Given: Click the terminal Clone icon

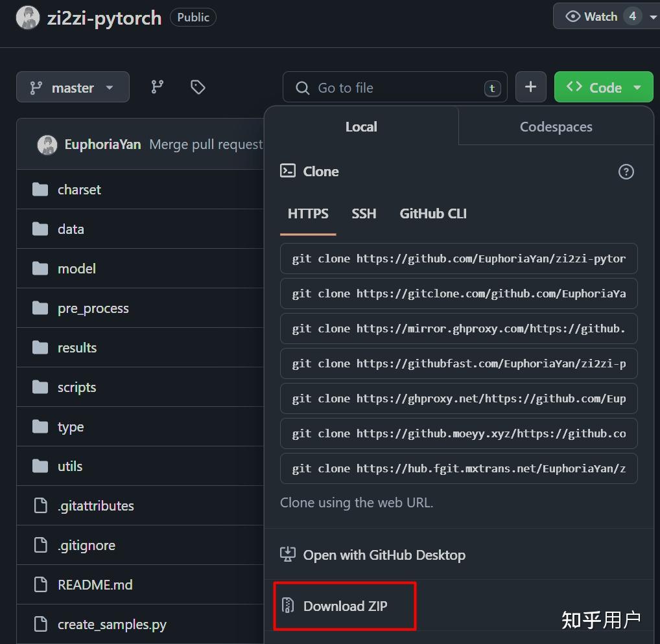Looking at the screenshot, I should [x=288, y=171].
